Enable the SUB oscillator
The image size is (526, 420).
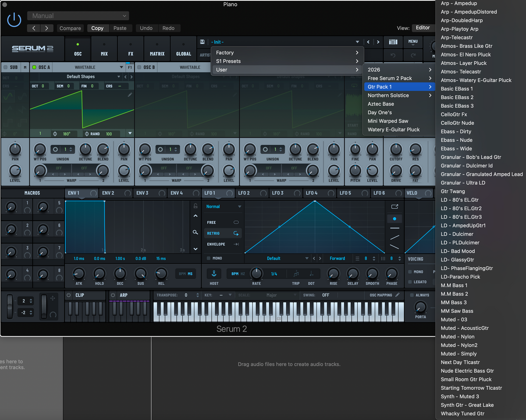click(x=5, y=67)
